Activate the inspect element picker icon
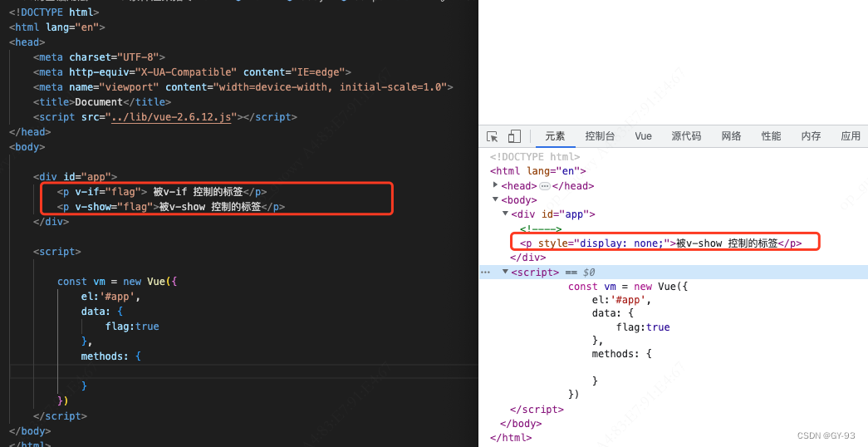The width and height of the screenshot is (868, 447). coord(492,136)
